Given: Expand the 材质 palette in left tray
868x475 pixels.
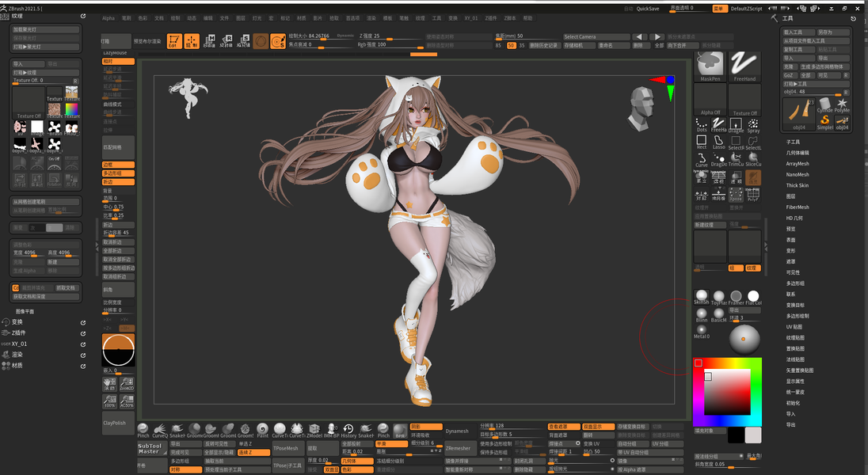Looking at the screenshot, I should (17, 366).
